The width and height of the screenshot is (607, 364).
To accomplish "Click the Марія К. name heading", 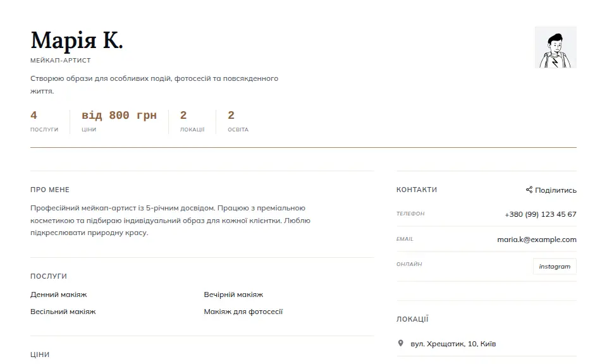I will click(x=77, y=40).
